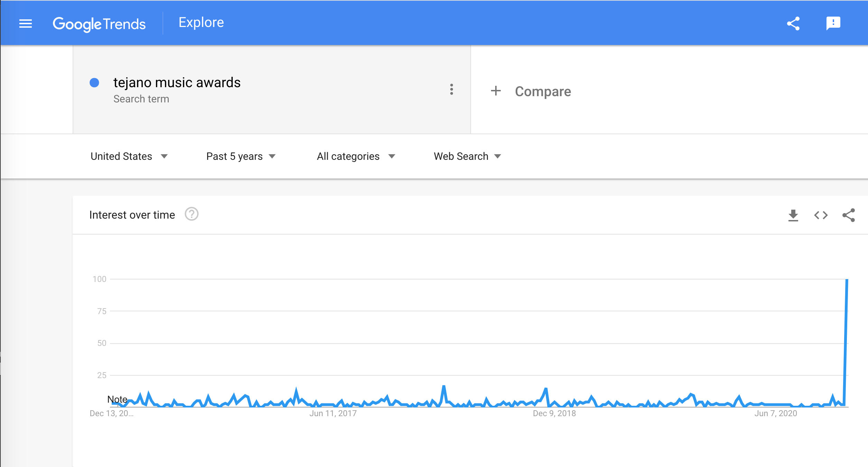Click the share icon in header
The height and width of the screenshot is (467, 868).
793,24
